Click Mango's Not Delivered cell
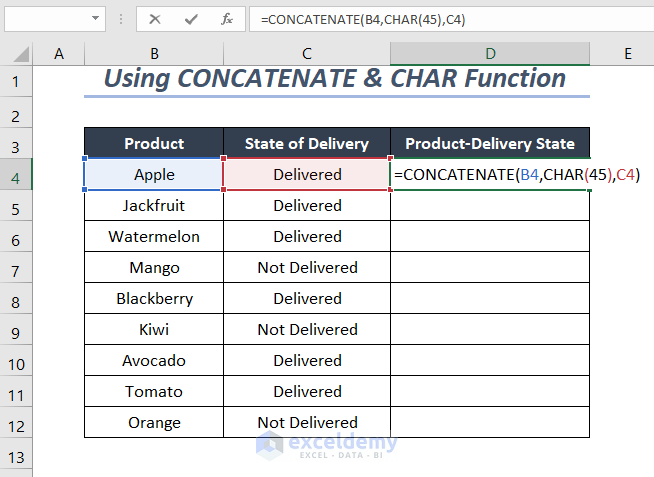654x477 pixels. pyautogui.click(x=307, y=268)
